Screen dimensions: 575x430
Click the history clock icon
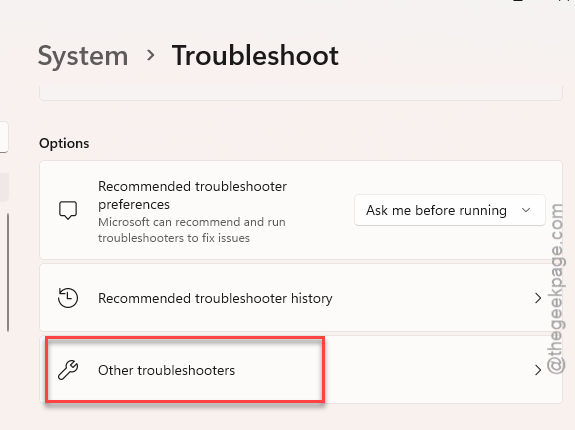pyautogui.click(x=68, y=298)
